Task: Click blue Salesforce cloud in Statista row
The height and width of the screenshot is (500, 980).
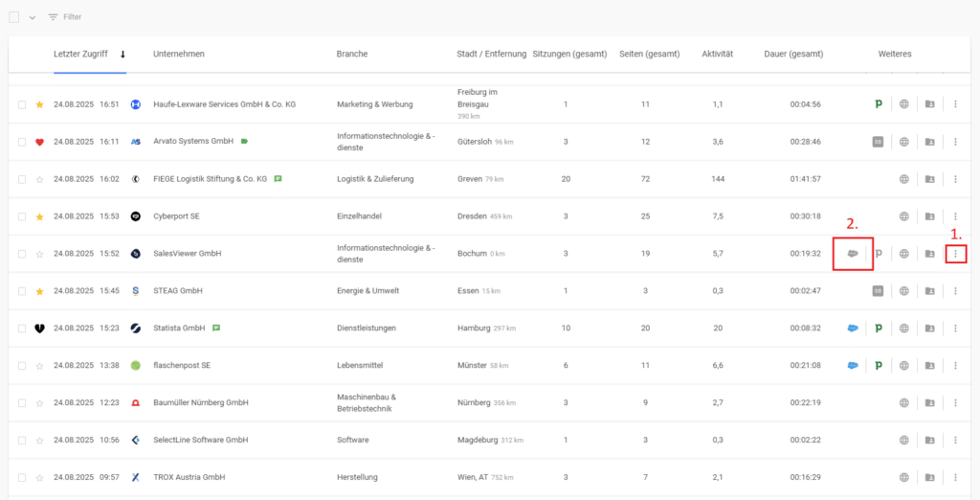Action: coord(853,328)
